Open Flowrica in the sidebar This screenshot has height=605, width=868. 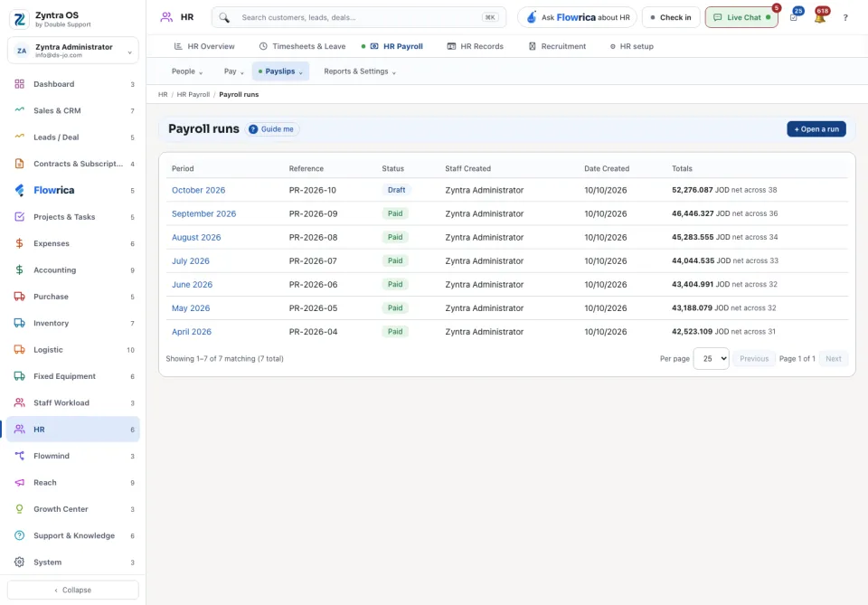point(73,191)
